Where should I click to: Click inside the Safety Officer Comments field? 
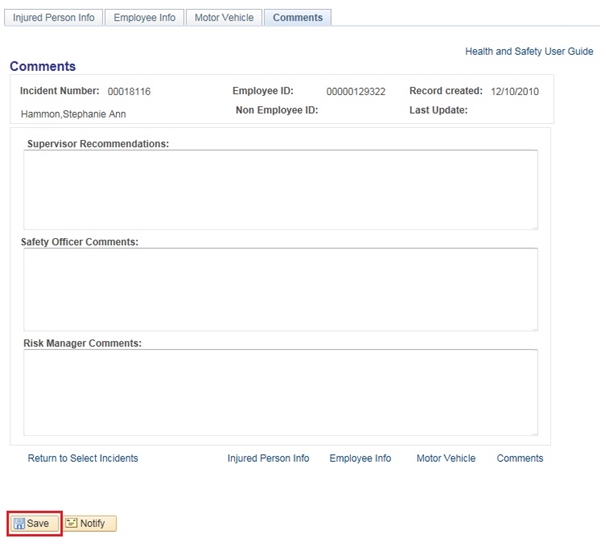280,289
